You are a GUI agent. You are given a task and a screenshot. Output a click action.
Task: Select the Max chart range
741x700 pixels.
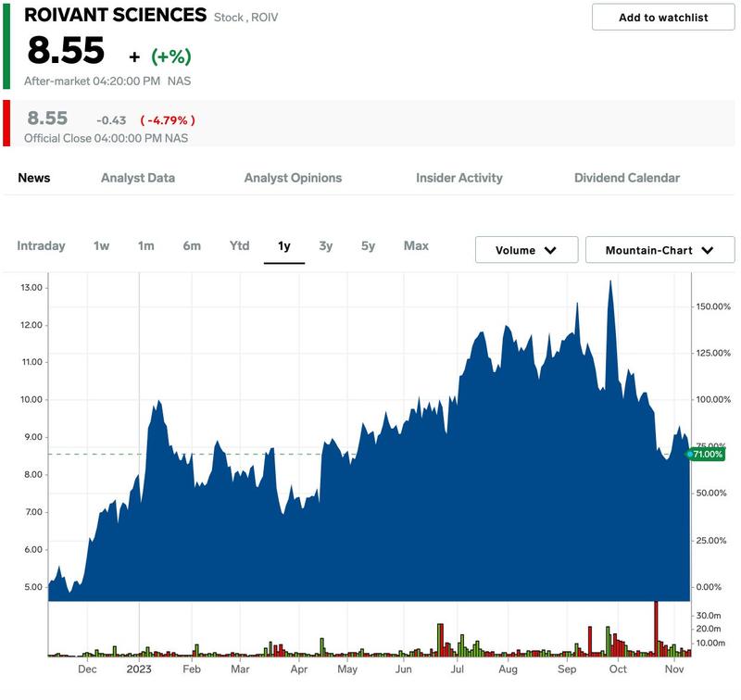point(416,245)
